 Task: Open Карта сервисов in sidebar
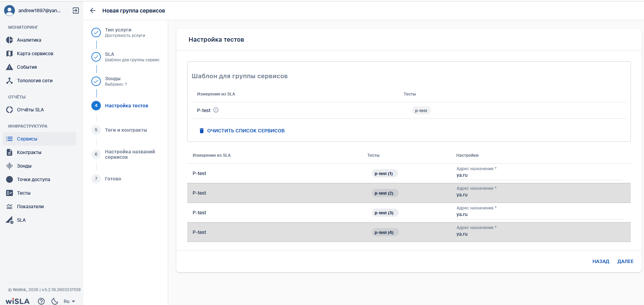pos(39,53)
